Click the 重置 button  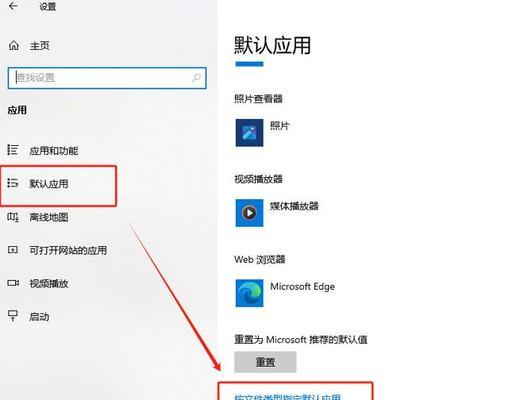[x=265, y=362]
